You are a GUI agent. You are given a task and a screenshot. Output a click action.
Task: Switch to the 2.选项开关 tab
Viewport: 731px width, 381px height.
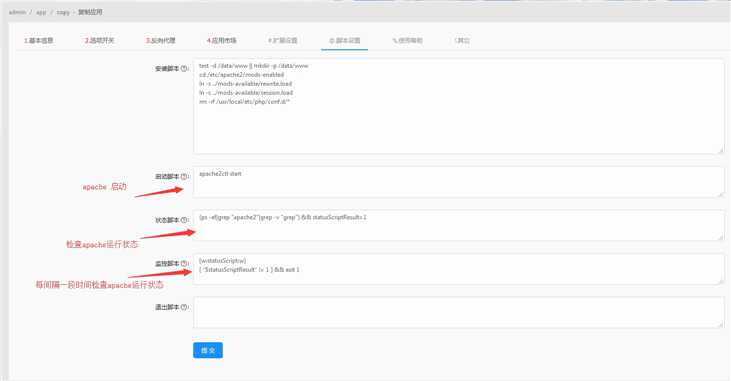[99, 41]
